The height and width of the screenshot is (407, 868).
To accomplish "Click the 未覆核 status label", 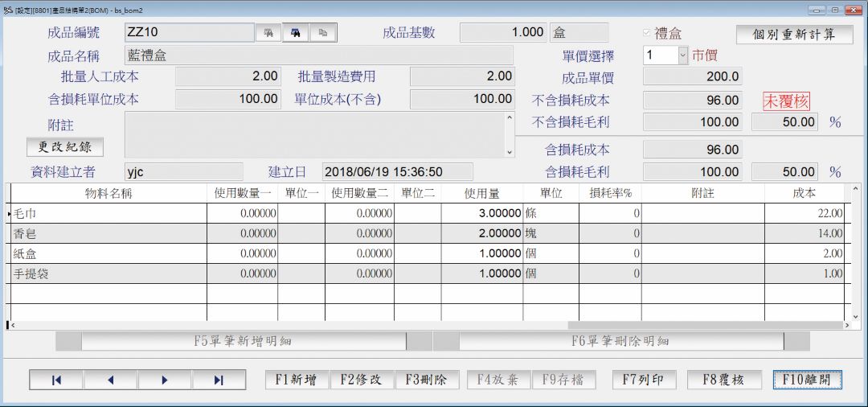I will [786, 101].
